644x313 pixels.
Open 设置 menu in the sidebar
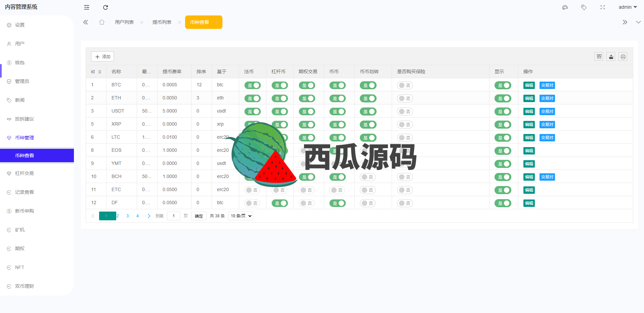[37, 25]
